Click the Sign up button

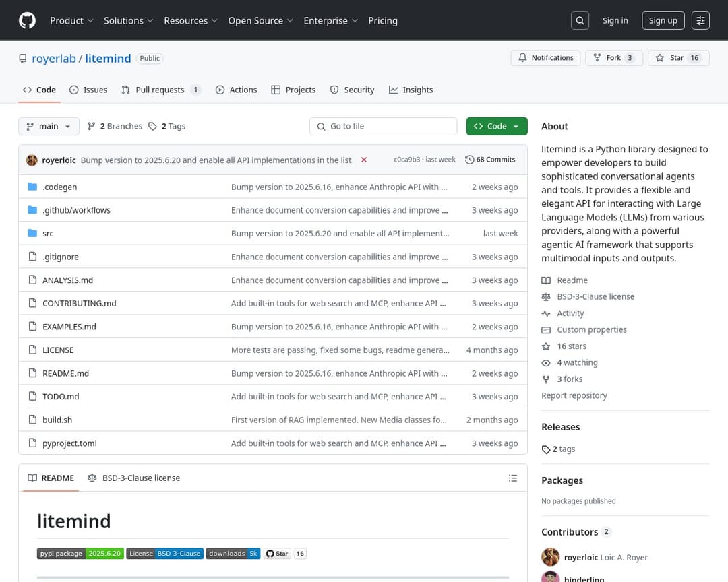click(663, 20)
